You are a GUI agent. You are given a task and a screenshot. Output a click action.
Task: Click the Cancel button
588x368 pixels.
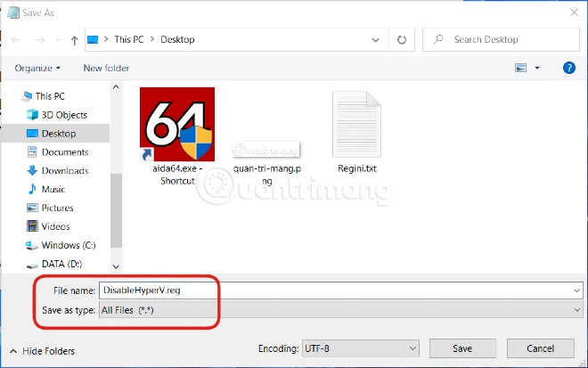click(541, 349)
